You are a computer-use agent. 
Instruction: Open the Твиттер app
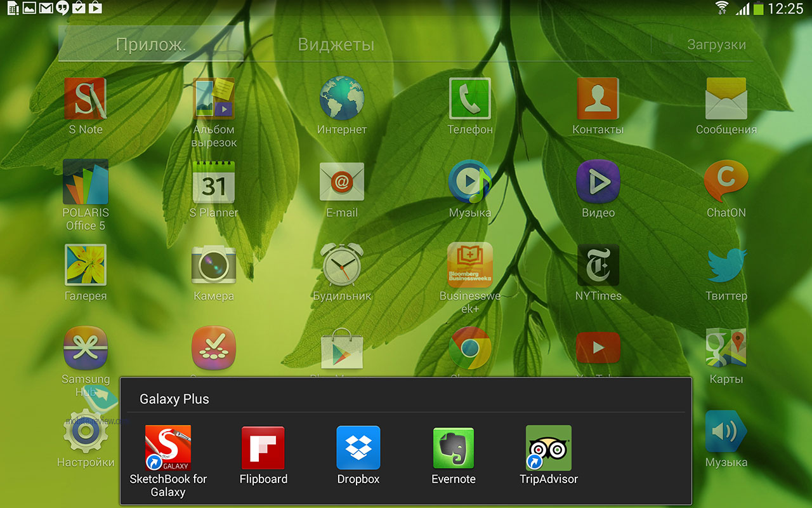(x=726, y=265)
